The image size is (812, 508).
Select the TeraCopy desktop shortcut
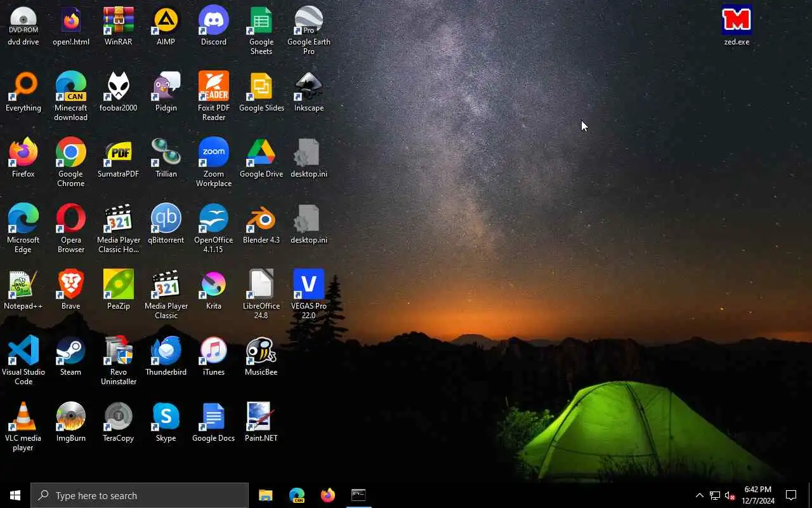click(119, 422)
